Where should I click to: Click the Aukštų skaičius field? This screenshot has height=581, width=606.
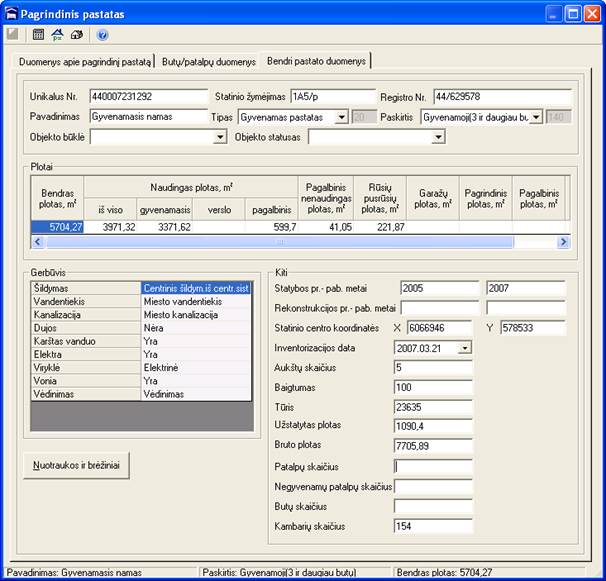pos(433,368)
